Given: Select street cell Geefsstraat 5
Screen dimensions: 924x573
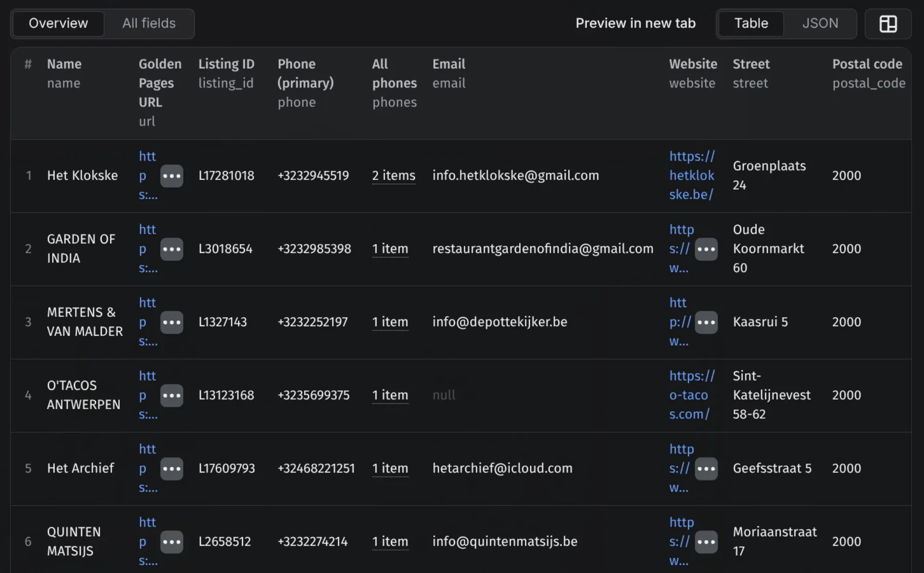Looking at the screenshot, I should 772,468.
